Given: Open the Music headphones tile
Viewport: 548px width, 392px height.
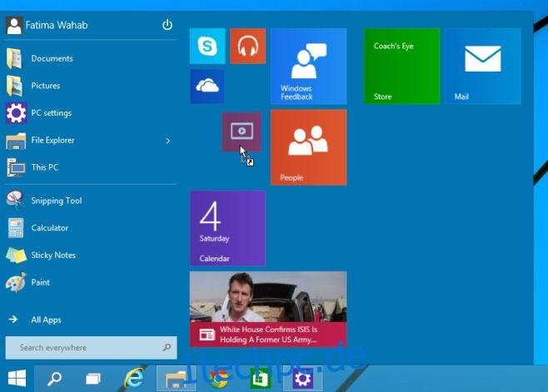Looking at the screenshot, I should (248, 46).
